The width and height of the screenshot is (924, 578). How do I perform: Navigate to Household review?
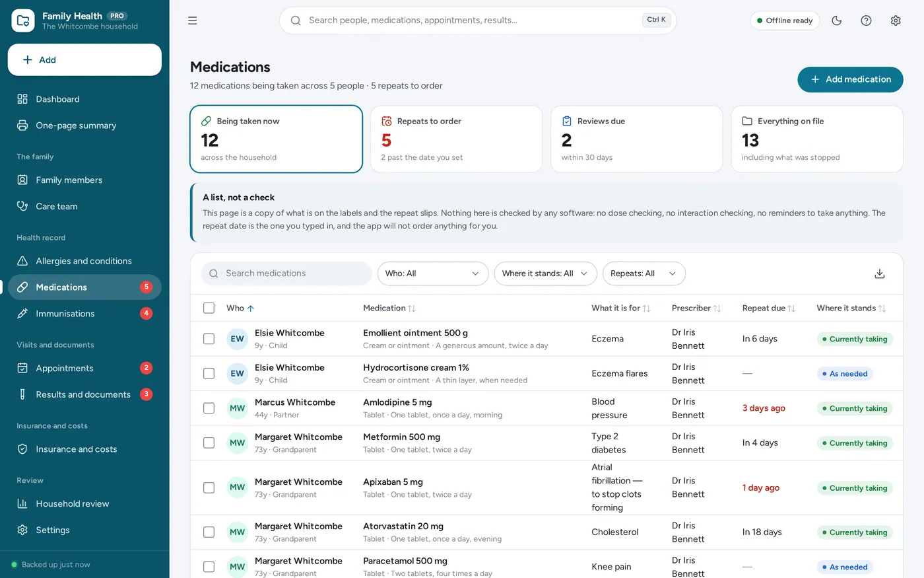tap(84, 503)
